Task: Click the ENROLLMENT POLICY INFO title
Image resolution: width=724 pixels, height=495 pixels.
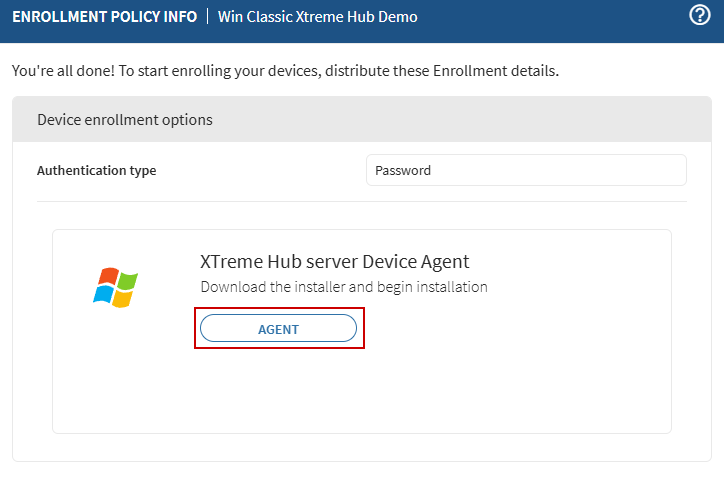Action: click(104, 17)
